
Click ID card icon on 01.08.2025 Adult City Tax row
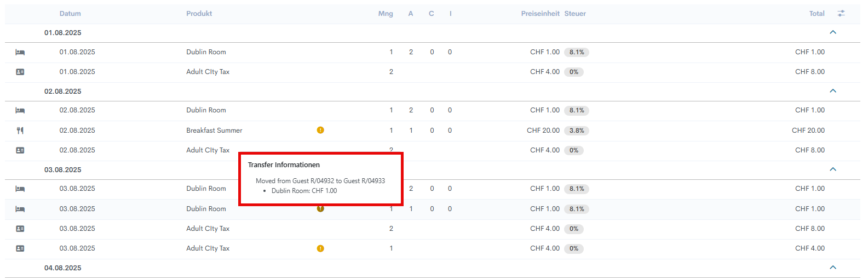(20, 72)
